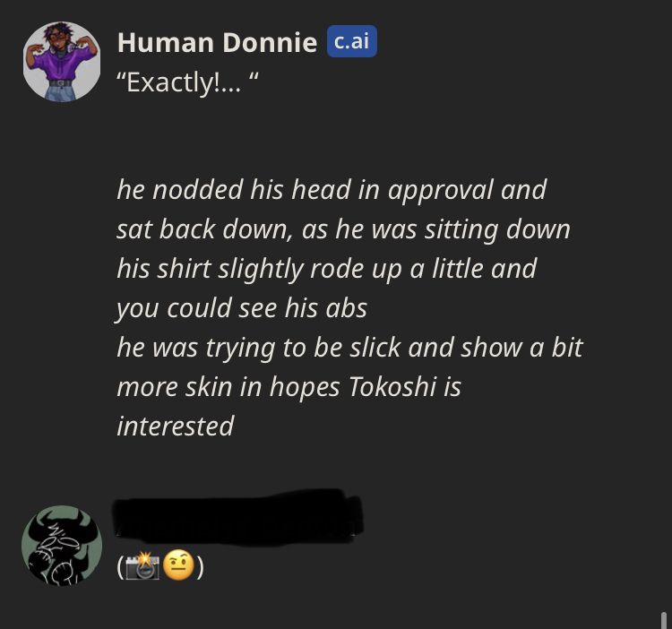Click the word "interested" in the last line
The image size is (672, 629).
(176, 427)
